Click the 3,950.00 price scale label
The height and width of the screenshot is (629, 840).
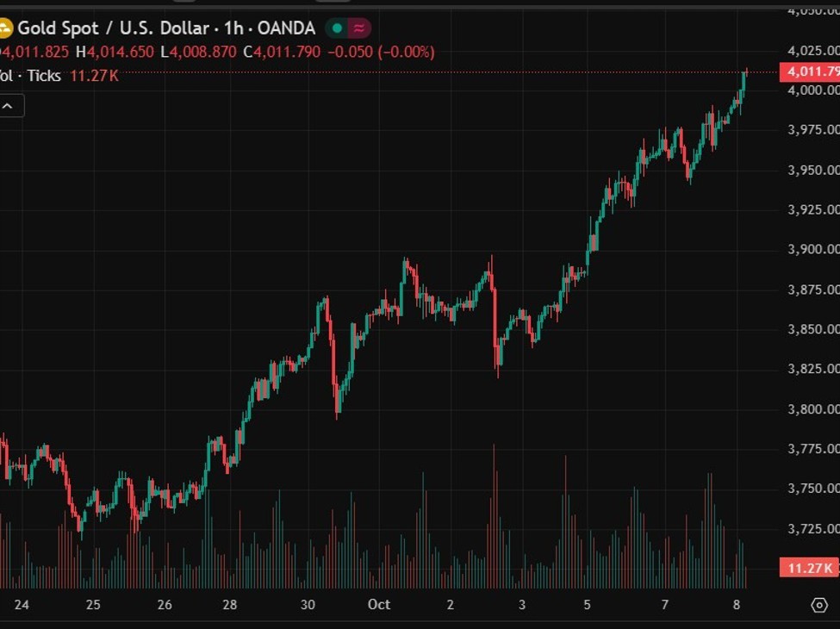(814, 170)
